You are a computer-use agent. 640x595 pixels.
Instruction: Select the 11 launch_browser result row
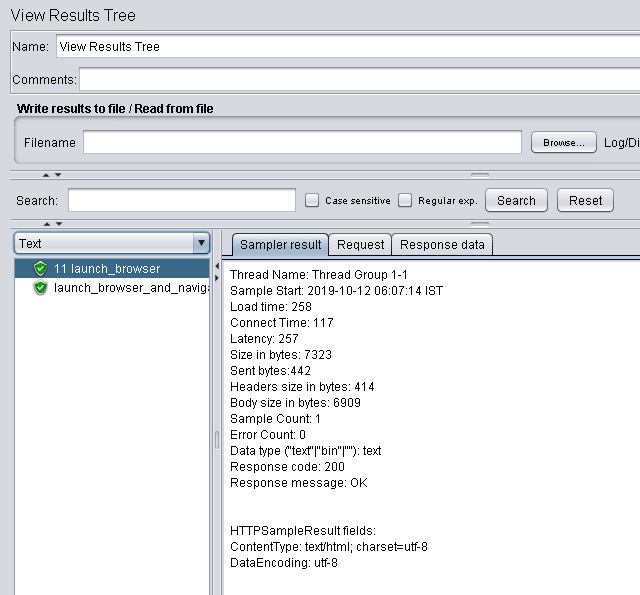112,269
